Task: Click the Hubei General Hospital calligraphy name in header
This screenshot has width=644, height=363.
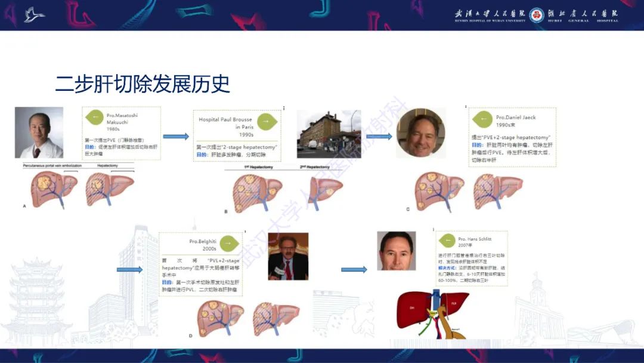Action: click(583, 15)
